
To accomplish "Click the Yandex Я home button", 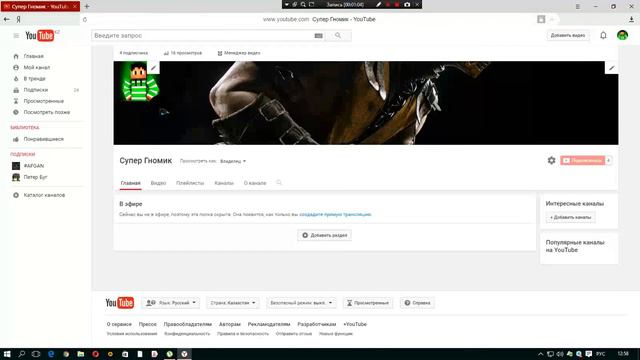I will 18,19.
